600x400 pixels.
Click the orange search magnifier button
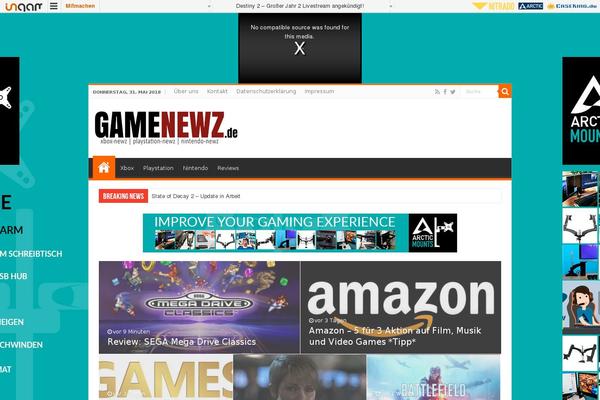[505, 91]
